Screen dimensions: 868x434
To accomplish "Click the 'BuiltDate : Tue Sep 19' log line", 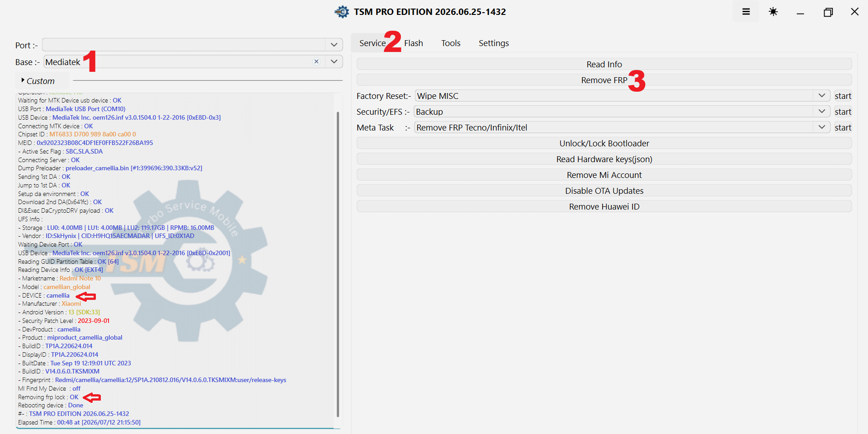I will pyautogui.click(x=75, y=363).
